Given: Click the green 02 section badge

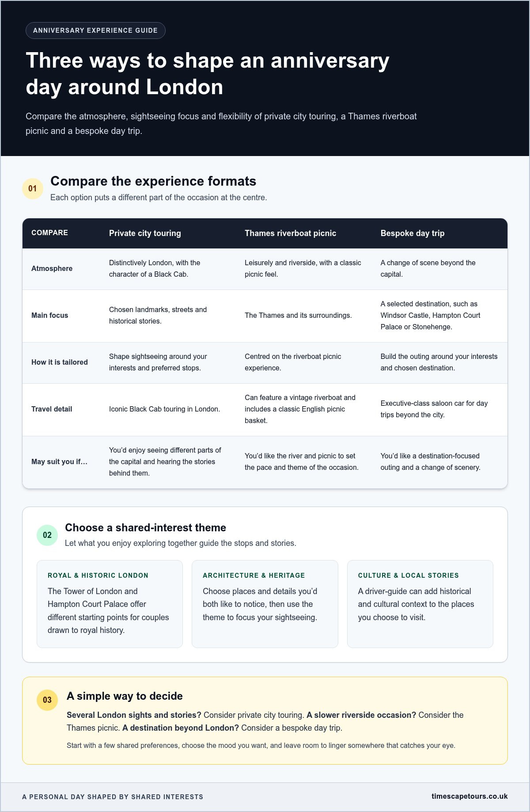Looking at the screenshot, I should [47, 535].
